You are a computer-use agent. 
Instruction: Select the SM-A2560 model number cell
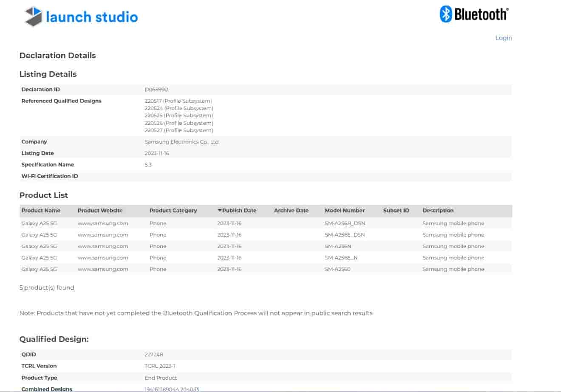click(337, 269)
